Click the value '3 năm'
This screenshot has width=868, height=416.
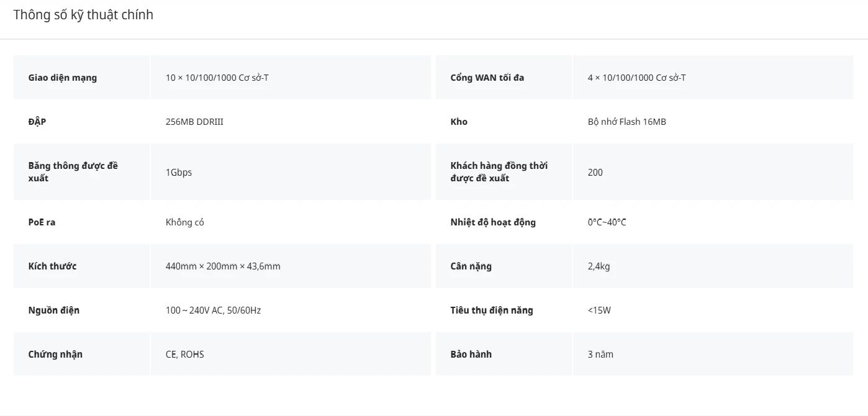tap(600, 355)
